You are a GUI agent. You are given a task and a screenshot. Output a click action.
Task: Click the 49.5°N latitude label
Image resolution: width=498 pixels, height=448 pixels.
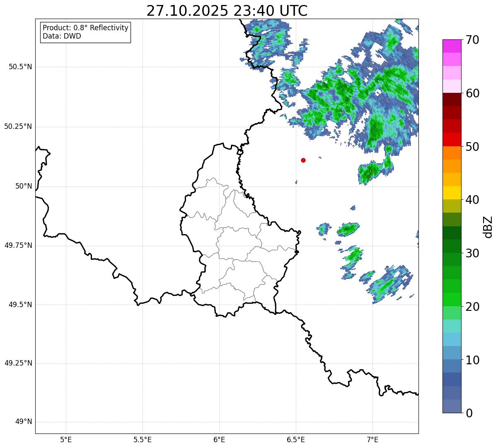[20, 305]
